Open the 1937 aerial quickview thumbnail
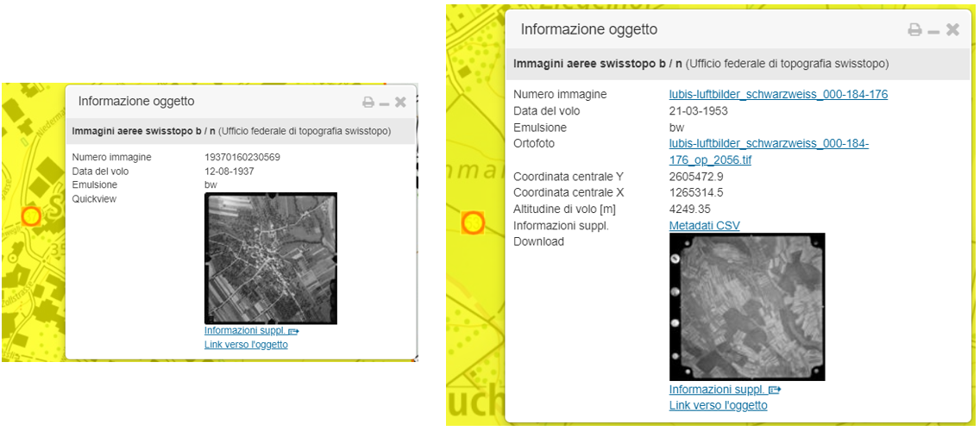 pyautogui.click(x=271, y=258)
